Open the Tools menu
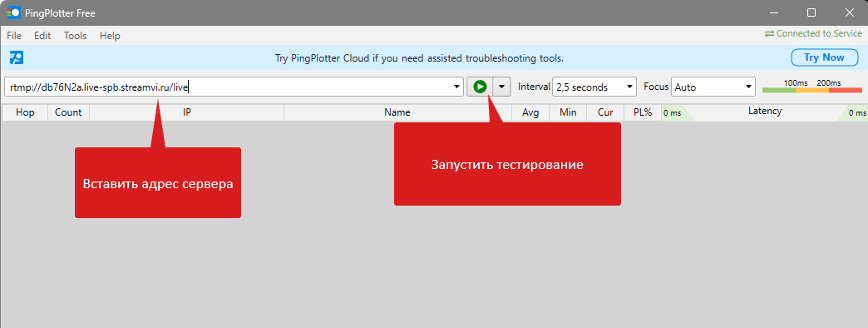 click(x=76, y=36)
